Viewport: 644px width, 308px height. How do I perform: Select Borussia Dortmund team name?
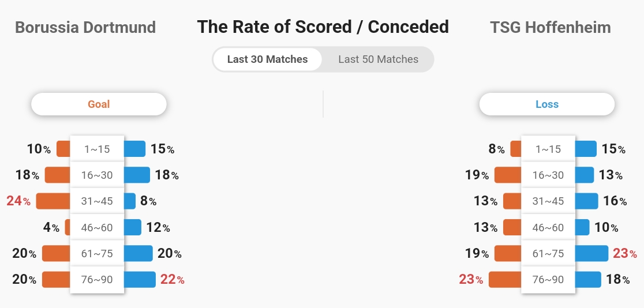click(85, 28)
